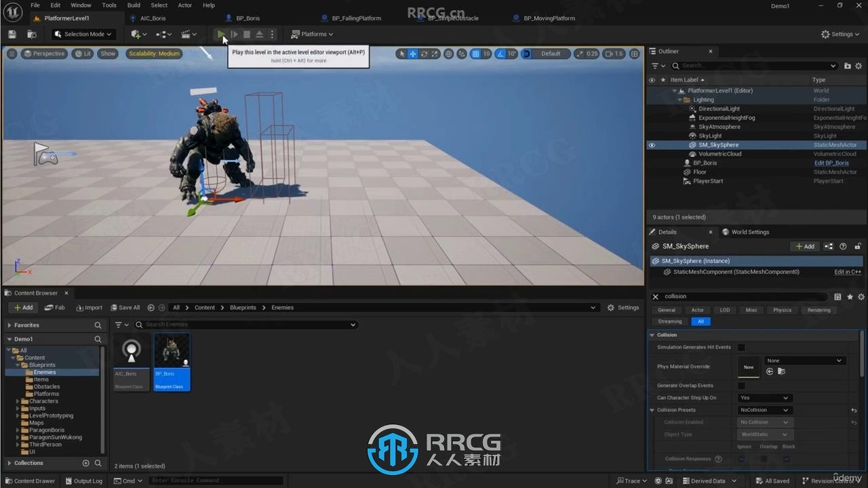Open Outliner settings gear

tap(860, 66)
